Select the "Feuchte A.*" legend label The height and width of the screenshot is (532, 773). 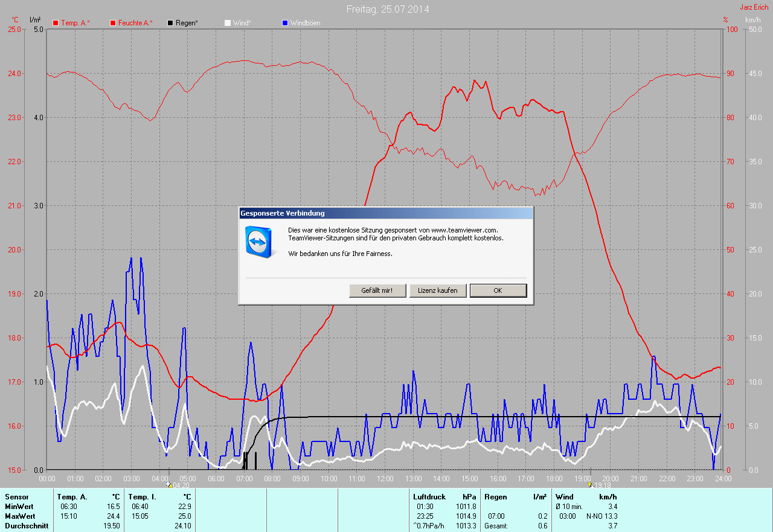135,23
